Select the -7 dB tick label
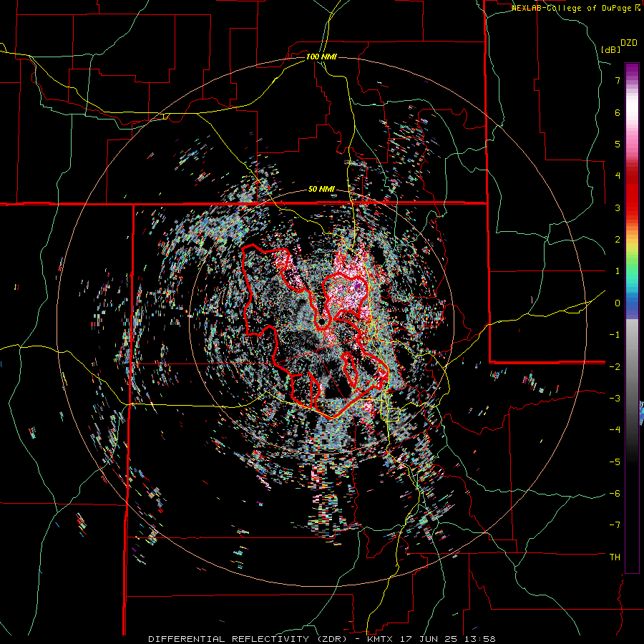This screenshot has width=644, height=644. click(x=615, y=525)
